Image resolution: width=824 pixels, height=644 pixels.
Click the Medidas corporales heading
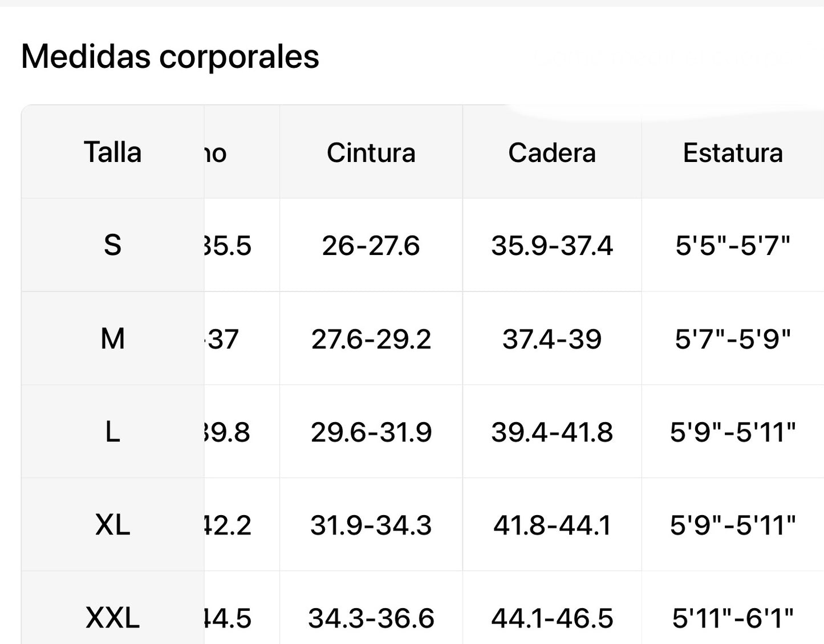pyautogui.click(x=170, y=56)
